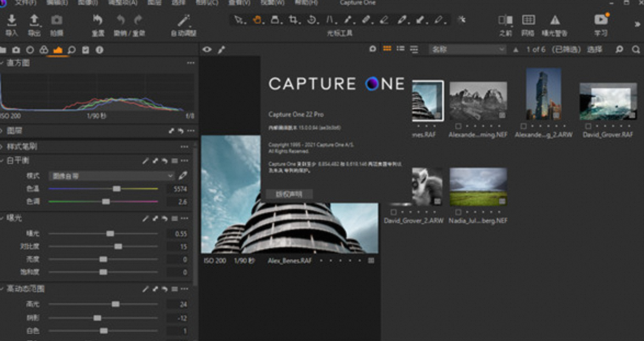The height and width of the screenshot is (341, 644).
Task: Click the 对比度 slider
Action: [x=103, y=247]
